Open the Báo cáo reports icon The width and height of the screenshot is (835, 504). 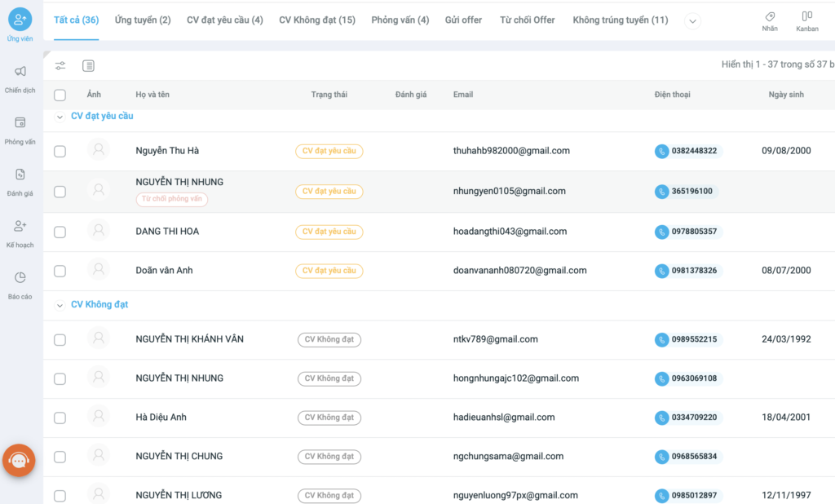pyautogui.click(x=20, y=285)
